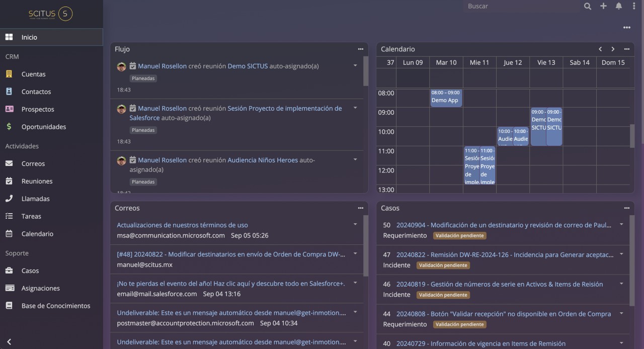Click the Correos envelope icon
Viewport: 644px width, 349px height.
pyautogui.click(x=9, y=163)
